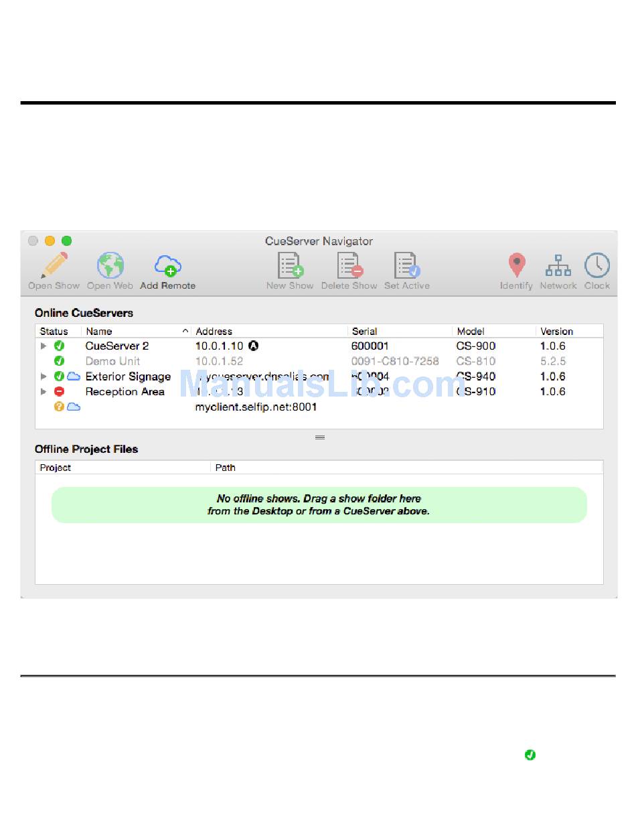Click version 1.0.6 in the CueServer 2 row
The image size is (636, 840).
coord(553,346)
